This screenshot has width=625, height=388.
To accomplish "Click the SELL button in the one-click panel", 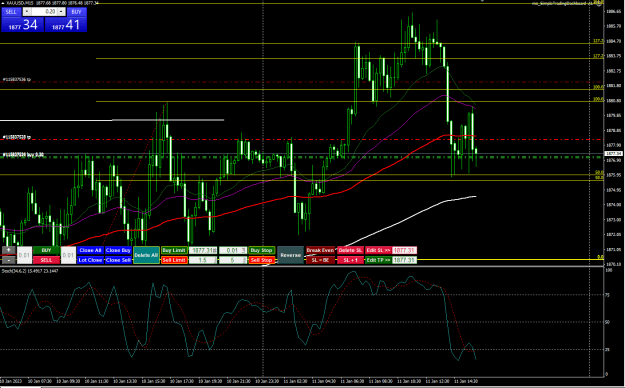I will click(11, 12).
